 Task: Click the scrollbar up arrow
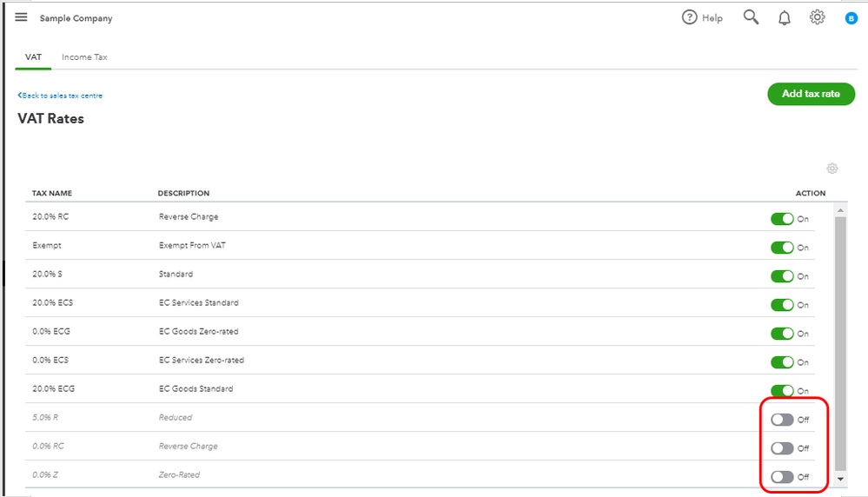[839, 209]
